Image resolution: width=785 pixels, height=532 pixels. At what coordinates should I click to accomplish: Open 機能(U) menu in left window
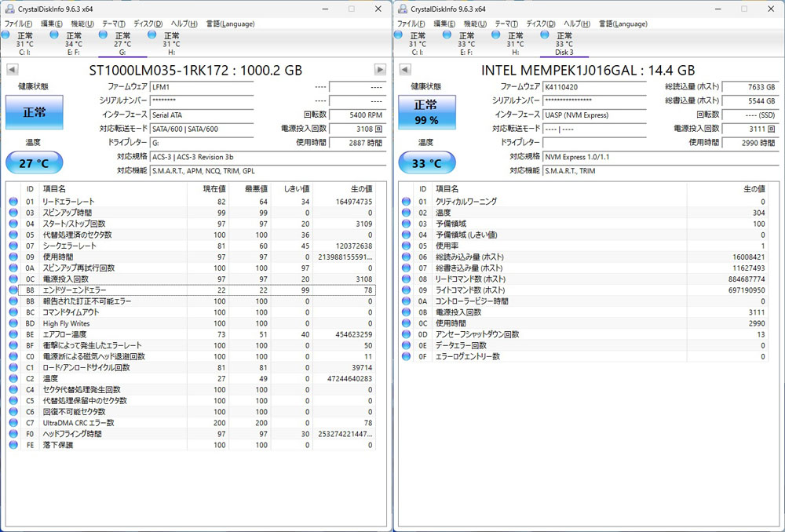click(82, 24)
